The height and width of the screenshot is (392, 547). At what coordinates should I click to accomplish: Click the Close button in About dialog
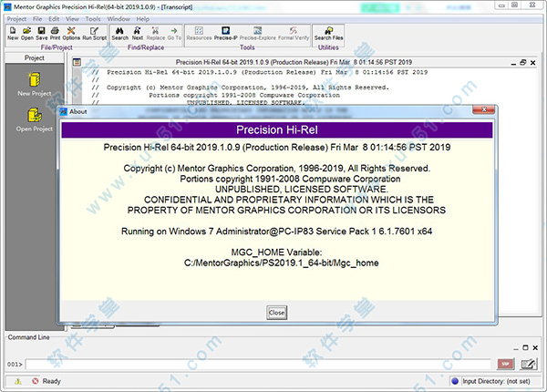276,313
